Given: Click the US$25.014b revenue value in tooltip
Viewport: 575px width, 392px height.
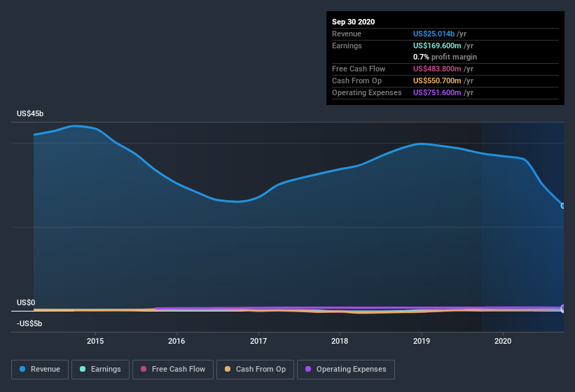Looking at the screenshot, I should point(434,34).
